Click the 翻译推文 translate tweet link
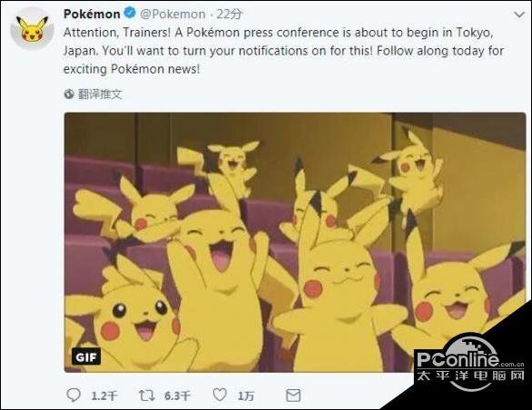 click(x=100, y=94)
